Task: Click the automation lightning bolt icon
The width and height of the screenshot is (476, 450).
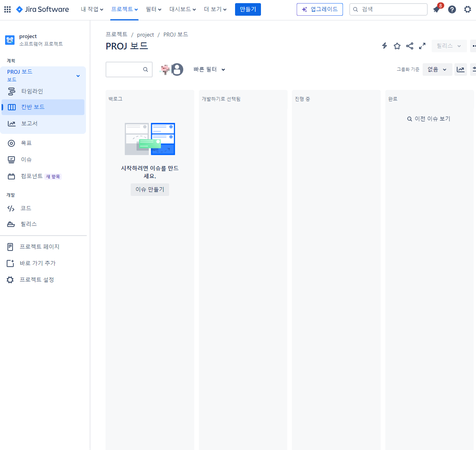Action: tap(385, 46)
